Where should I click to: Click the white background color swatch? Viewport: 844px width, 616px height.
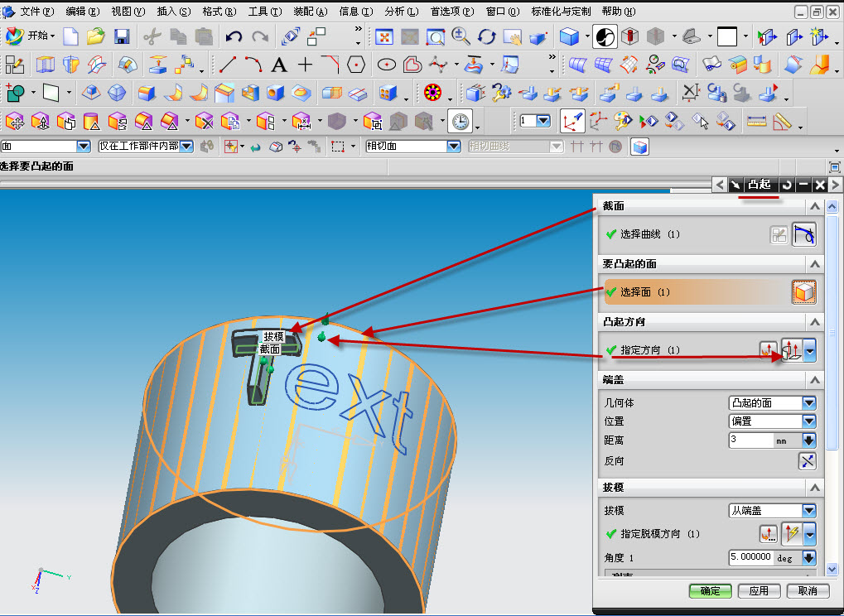point(726,36)
